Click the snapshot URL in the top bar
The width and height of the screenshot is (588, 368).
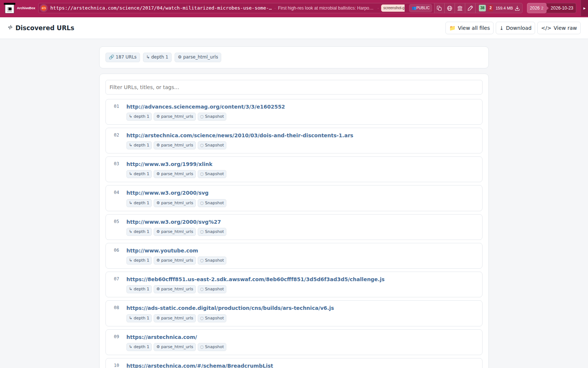point(161,8)
